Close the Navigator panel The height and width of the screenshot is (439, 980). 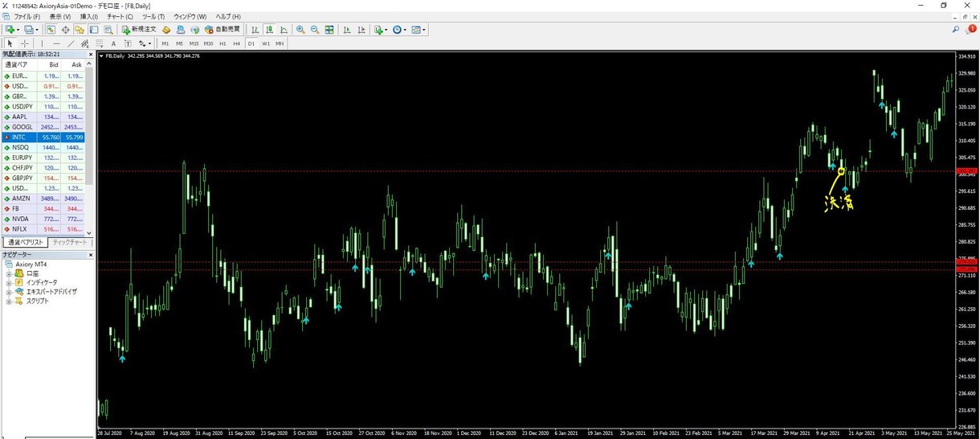(90, 254)
